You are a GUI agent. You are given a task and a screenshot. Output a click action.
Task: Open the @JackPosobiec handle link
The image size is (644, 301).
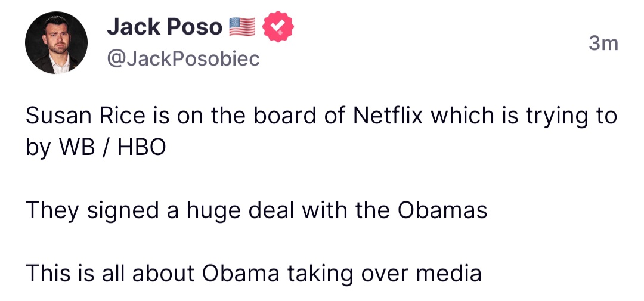tap(183, 59)
